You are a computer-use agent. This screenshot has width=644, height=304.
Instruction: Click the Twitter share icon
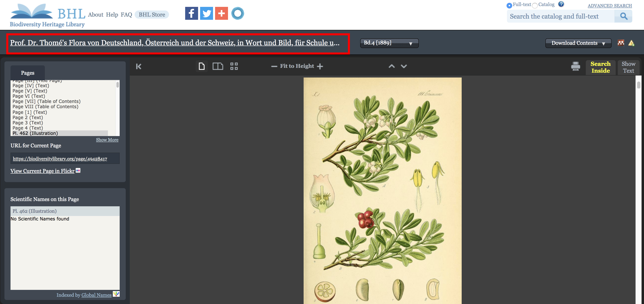point(206,13)
